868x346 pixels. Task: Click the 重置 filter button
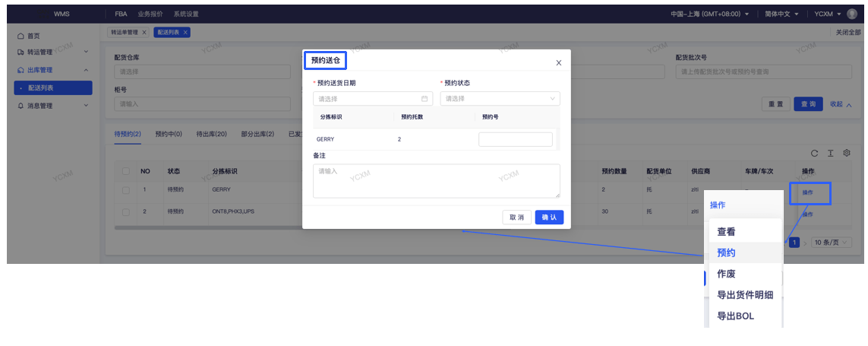coord(775,104)
